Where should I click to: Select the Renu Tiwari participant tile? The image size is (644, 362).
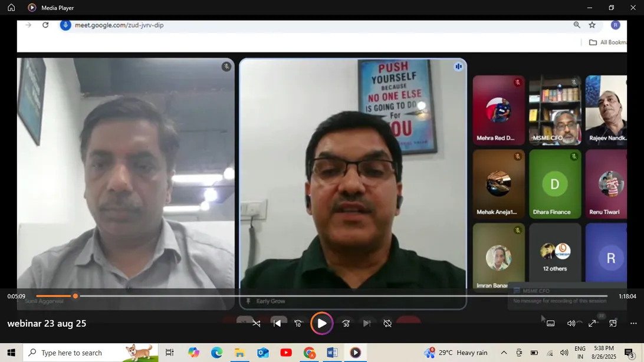pos(606,184)
